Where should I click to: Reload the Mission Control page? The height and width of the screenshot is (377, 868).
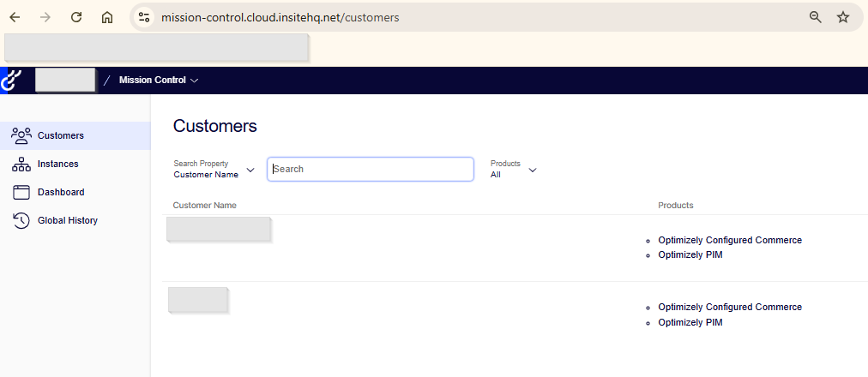tap(76, 17)
